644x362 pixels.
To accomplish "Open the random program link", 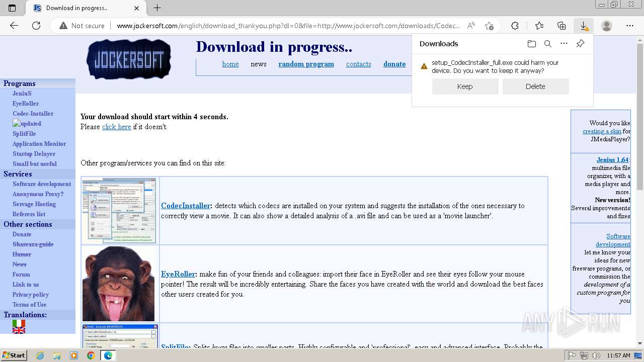I will click(306, 64).
